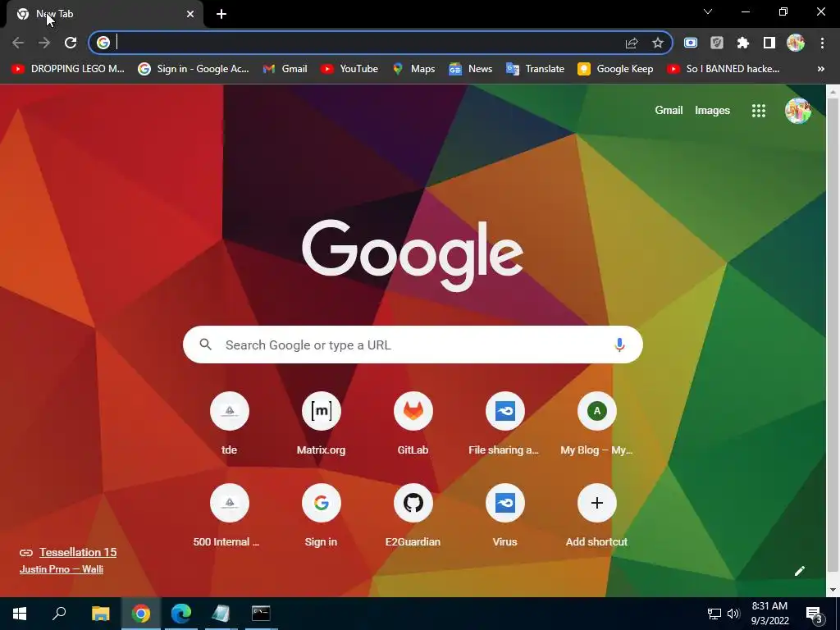The width and height of the screenshot is (840, 630).
Task: Switch to Microsoft Edge in taskbar
Action: tap(181, 614)
